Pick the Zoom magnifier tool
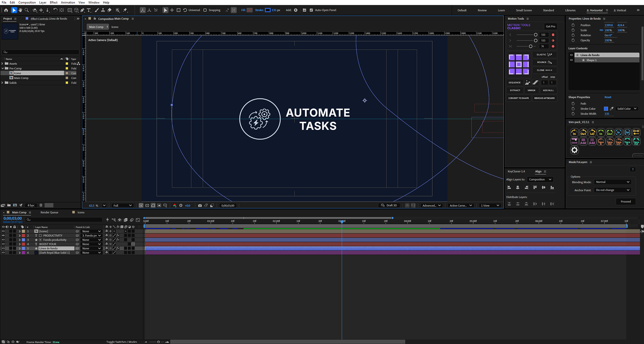Screen dimensions: 644x344 point(27,10)
